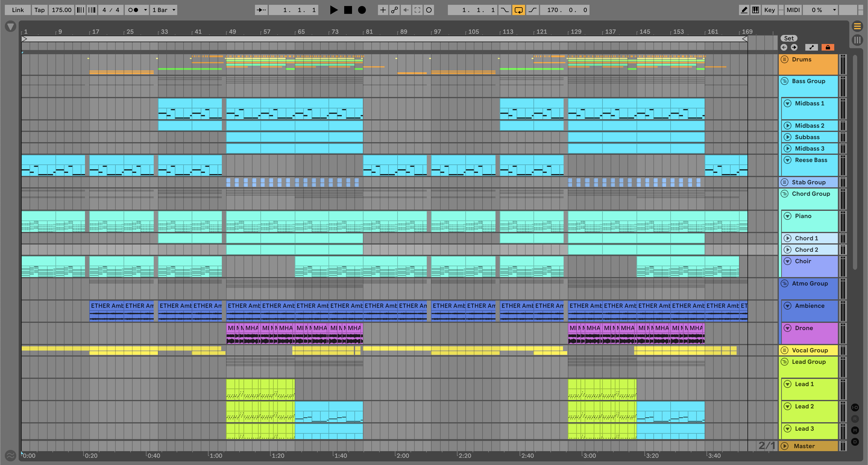
Task: Open MIDI map mode
Action: pos(793,10)
